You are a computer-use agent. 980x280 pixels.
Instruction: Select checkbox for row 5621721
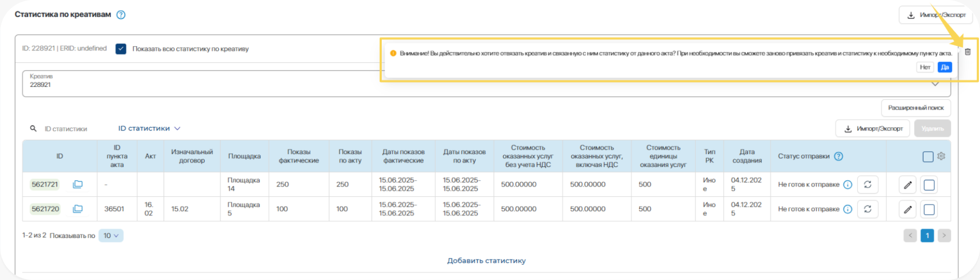pyautogui.click(x=929, y=185)
